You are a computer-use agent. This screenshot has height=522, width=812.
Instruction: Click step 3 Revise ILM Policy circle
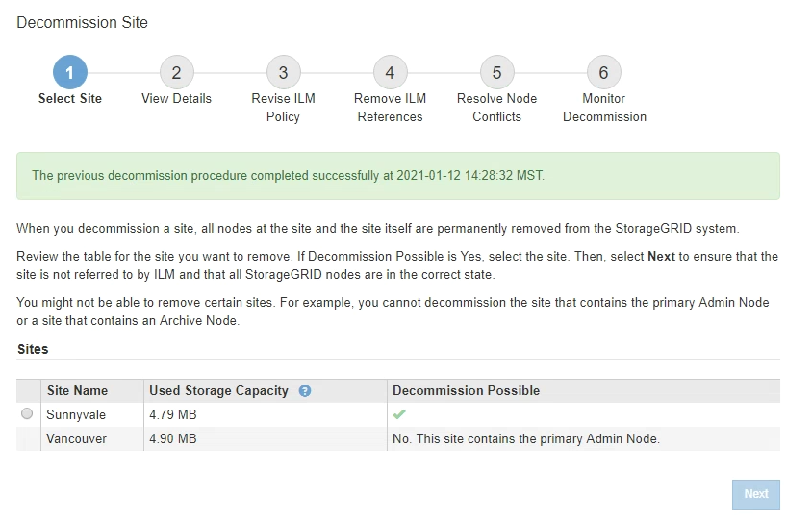coord(283,72)
